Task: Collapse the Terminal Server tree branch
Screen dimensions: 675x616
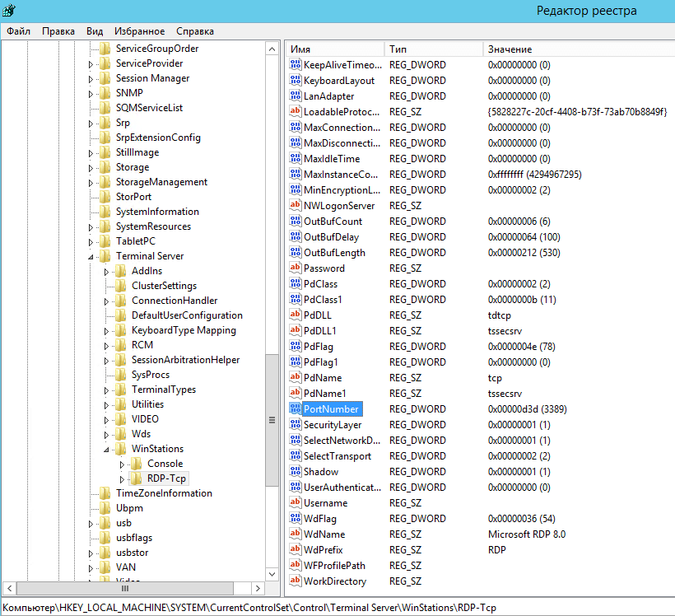Action: tap(91, 257)
